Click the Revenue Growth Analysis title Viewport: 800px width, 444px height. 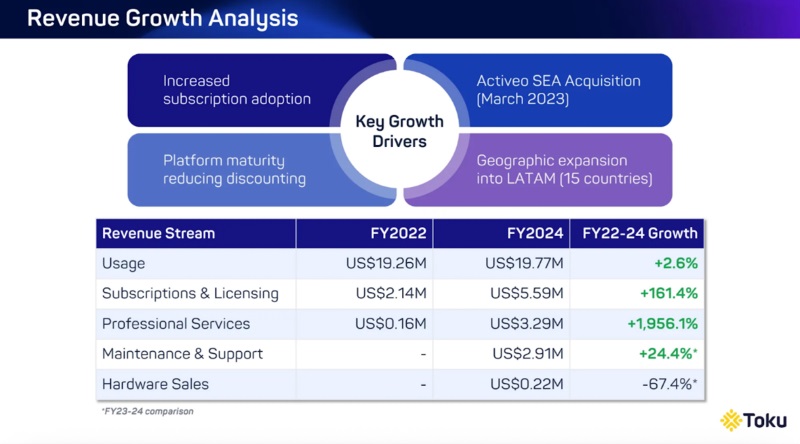point(161,19)
